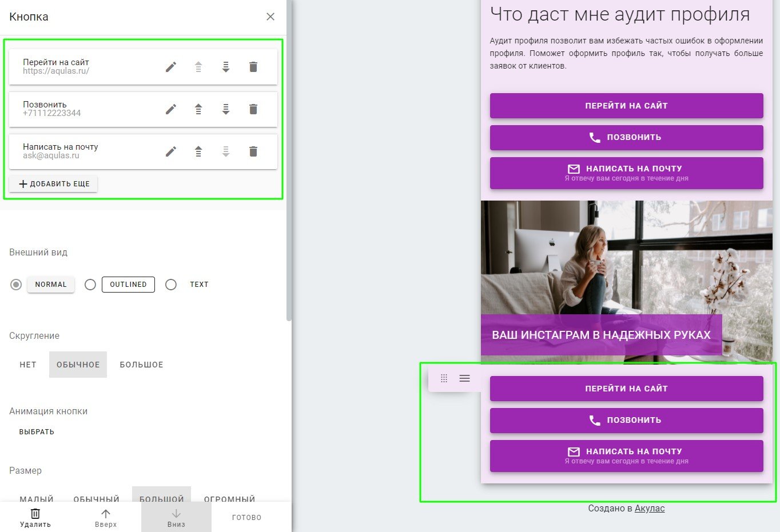The image size is (780, 532).
Task: Click the 'ГОТОВО' button
Action: click(x=247, y=517)
